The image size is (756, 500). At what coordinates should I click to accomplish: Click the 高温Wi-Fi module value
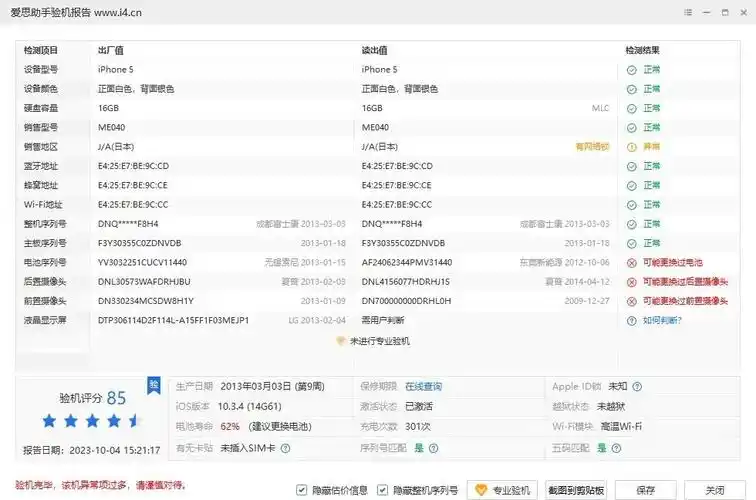[x=621, y=427]
